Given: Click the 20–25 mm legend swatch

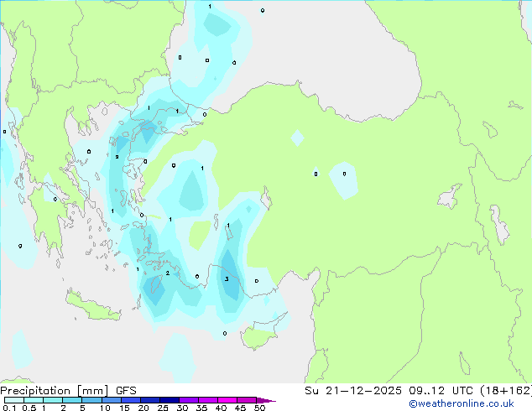Looking at the screenshot, I should tap(149, 400).
